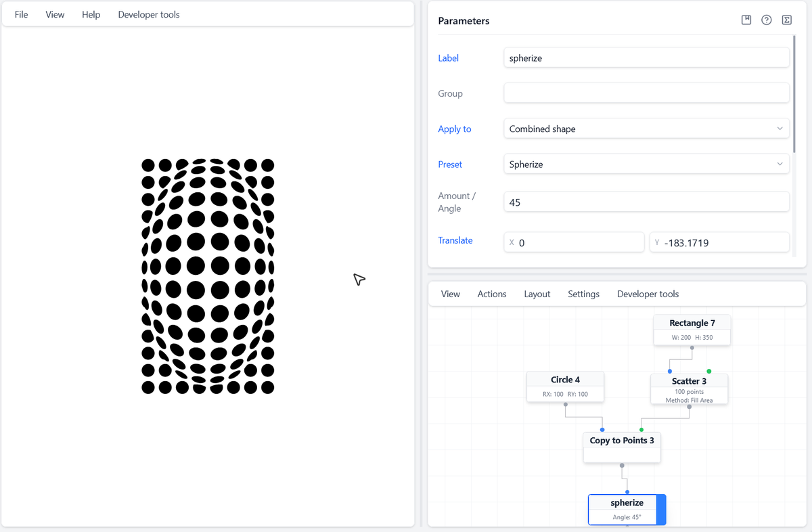This screenshot has width=812, height=532.
Task: Click the 'RX: 100 RY: 100' text on Circle 4
Action: [x=565, y=394]
